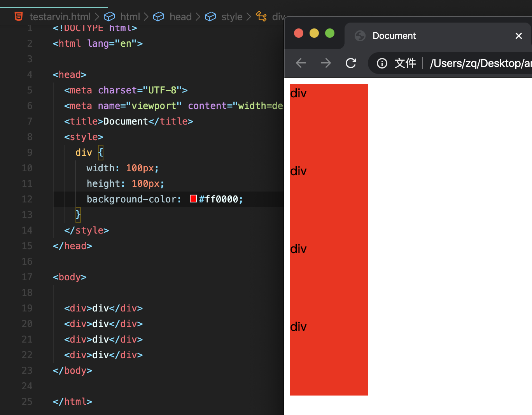Click the closing '</html>' tag
Viewport: 532px width, 415px height.
tap(73, 402)
